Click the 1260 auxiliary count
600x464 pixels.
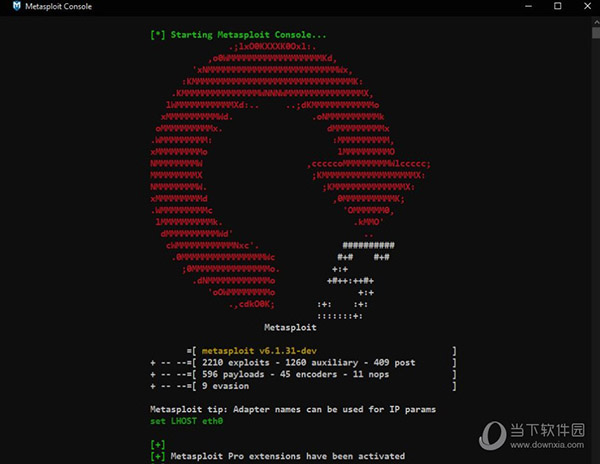pyautogui.click(x=321, y=363)
